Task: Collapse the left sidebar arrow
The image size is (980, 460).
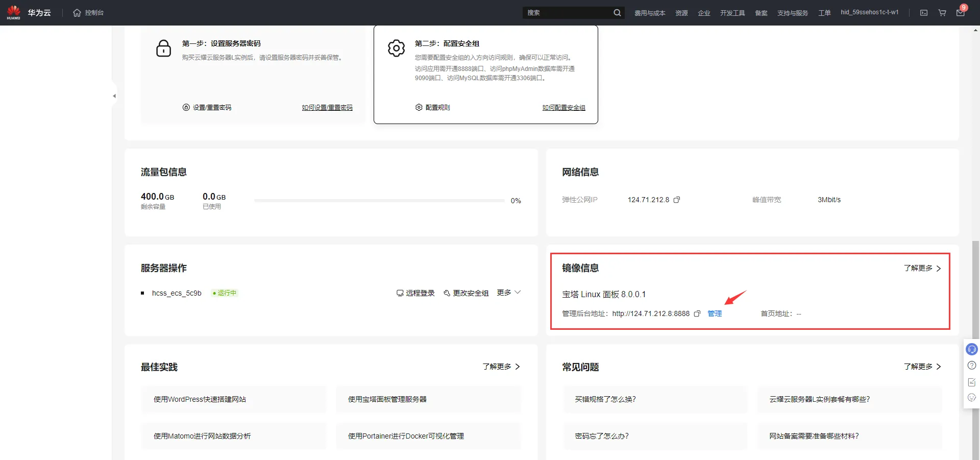Action: (114, 96)
